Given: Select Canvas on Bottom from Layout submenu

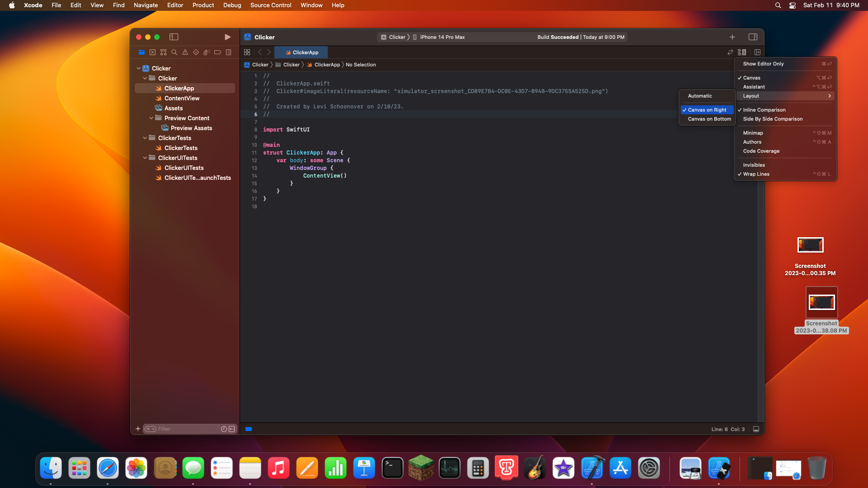Looking at the screenshot, I should coord(709,119).
